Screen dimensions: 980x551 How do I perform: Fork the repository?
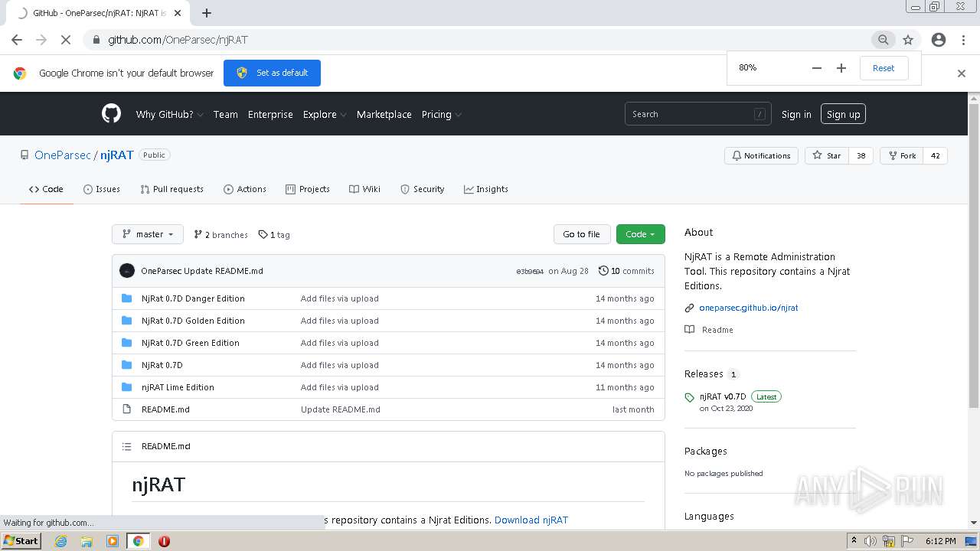pyautogui.click(x=901, y=155)
